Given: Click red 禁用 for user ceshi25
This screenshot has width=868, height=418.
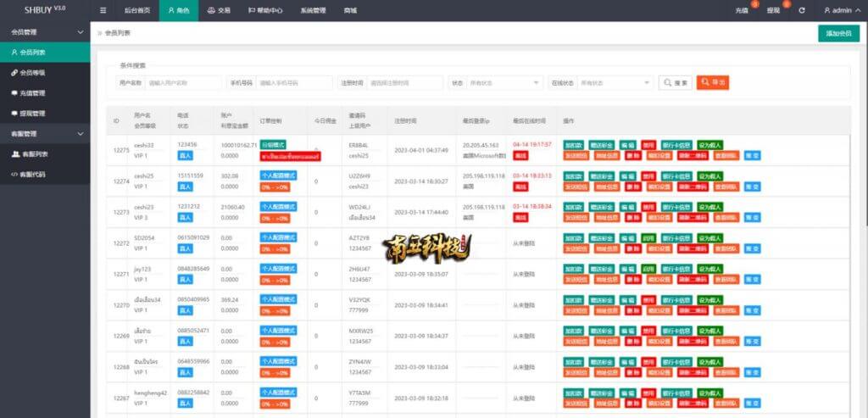Looking at the screenshot, I should tap(648, 176).
